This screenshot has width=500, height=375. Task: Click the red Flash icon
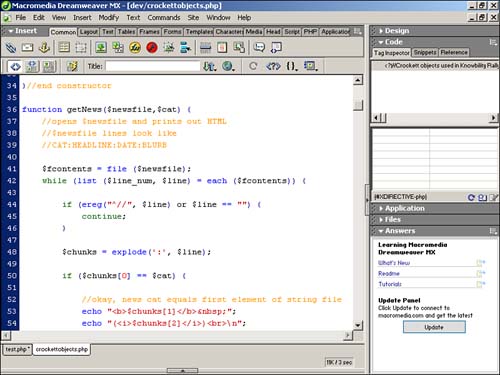pyautogui.click(x=152, y=48)
